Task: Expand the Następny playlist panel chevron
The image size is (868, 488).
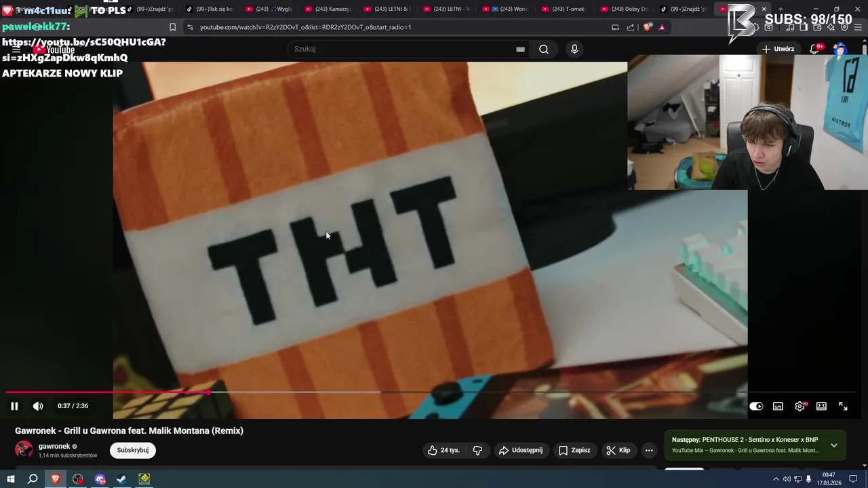Action: point(833,445)
